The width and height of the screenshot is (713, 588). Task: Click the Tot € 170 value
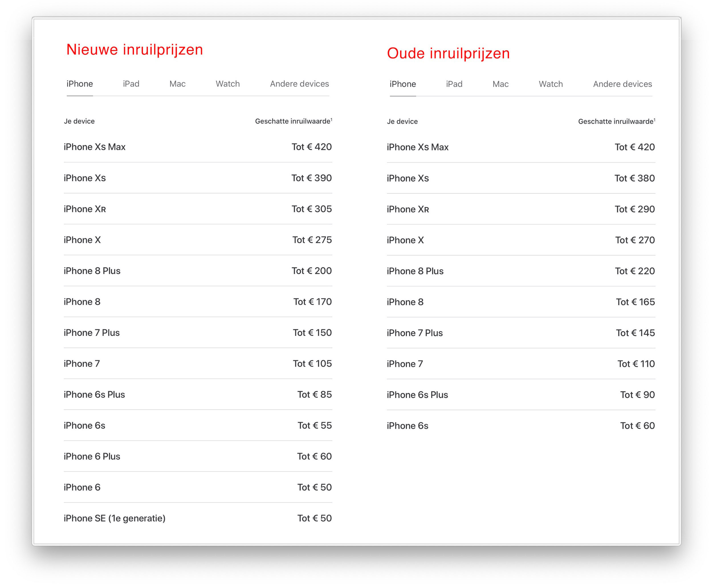click(x=313, y=302)
